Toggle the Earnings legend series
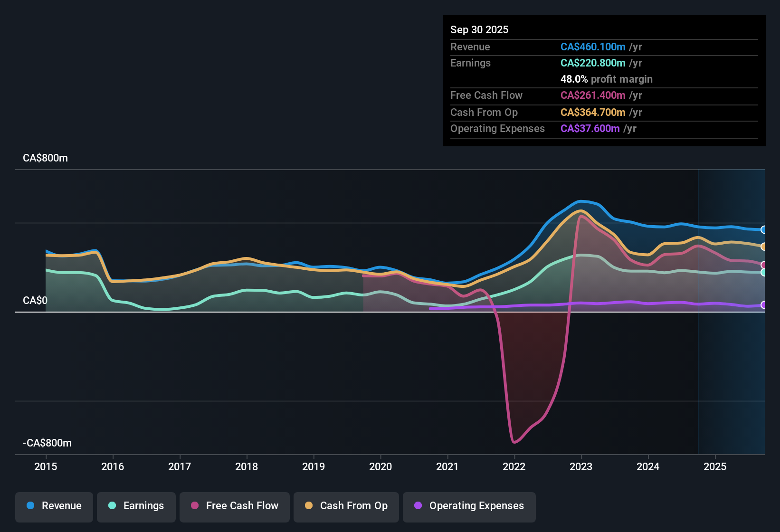Viewport: 780px width, 532px height. pyautogui.click(x=136, y=506)
